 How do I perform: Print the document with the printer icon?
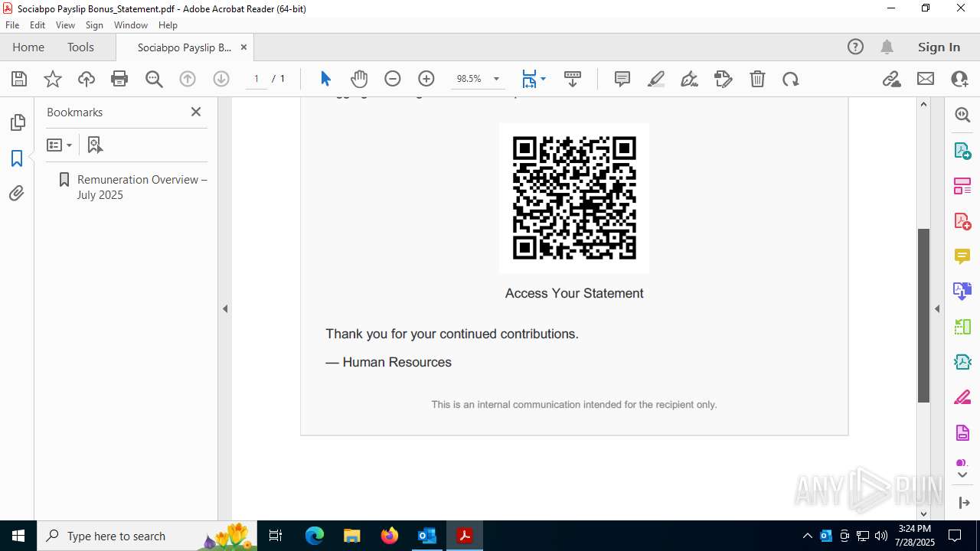(119, 79)
